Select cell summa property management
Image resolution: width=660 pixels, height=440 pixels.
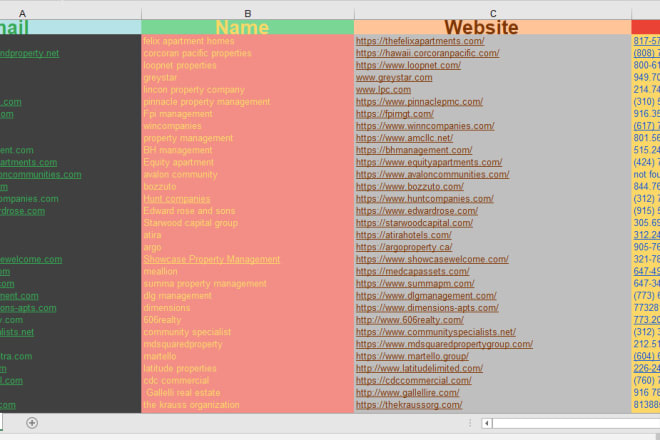tap(248, 284)
